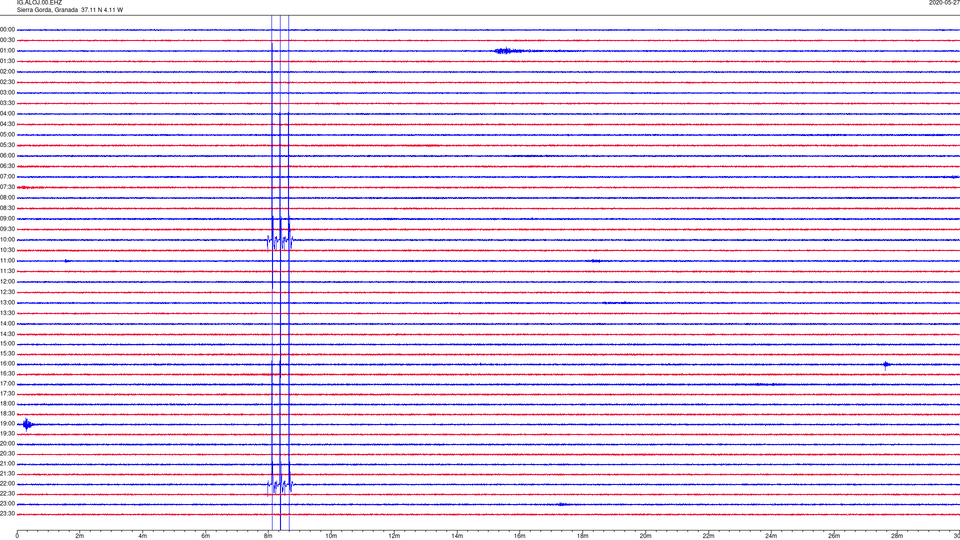Click the 03:00 trace time label
The width and height of the screenshot is (960, 540).
point(7,93)
